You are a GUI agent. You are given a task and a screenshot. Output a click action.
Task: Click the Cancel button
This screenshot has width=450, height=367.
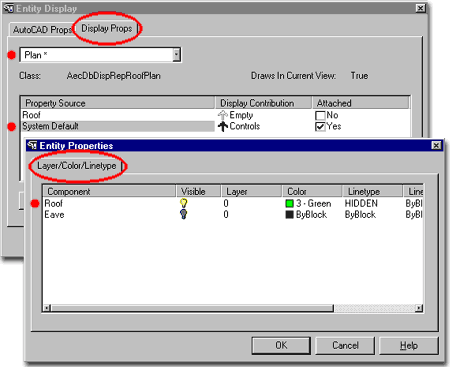[x=345, y=345]
